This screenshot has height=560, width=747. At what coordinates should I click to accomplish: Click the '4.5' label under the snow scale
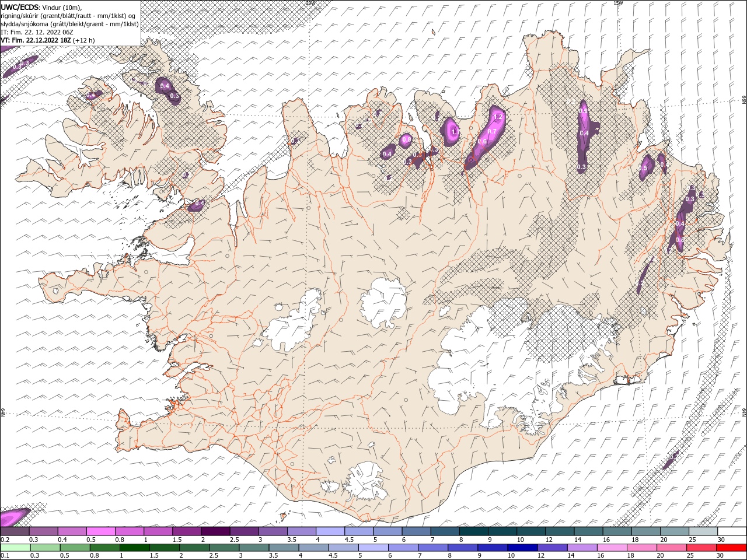click(350, 540)
